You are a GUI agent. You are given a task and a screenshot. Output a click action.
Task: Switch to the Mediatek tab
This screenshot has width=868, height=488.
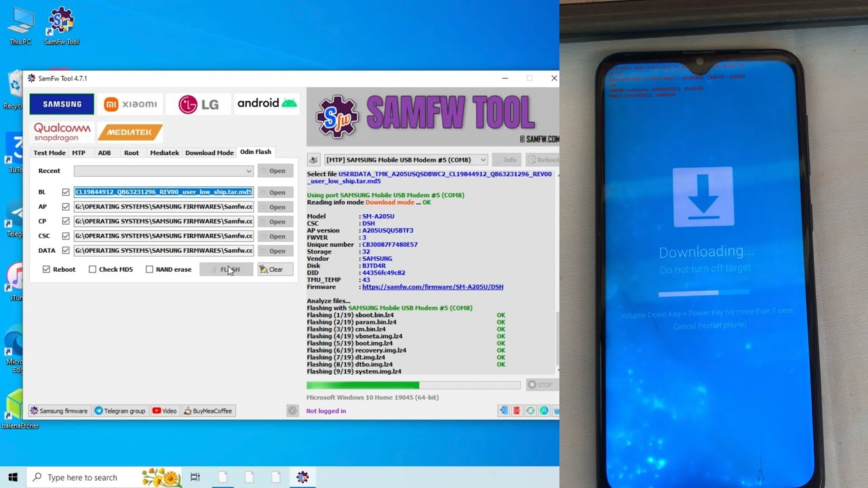pyautogui.click(x=165, y=152)
